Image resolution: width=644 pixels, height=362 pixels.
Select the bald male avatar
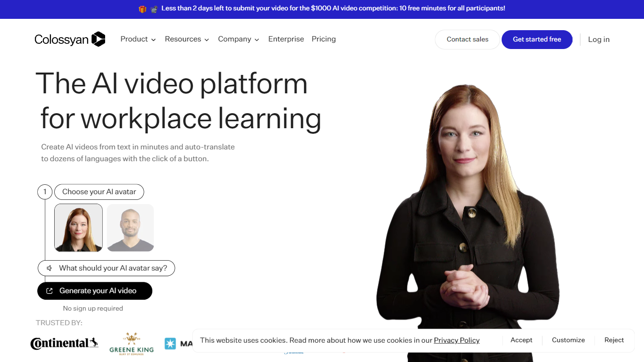pos(130,228)
